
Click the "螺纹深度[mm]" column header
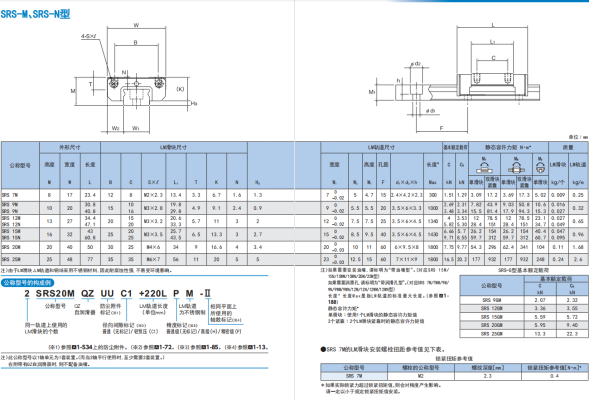tap(488, 367)
